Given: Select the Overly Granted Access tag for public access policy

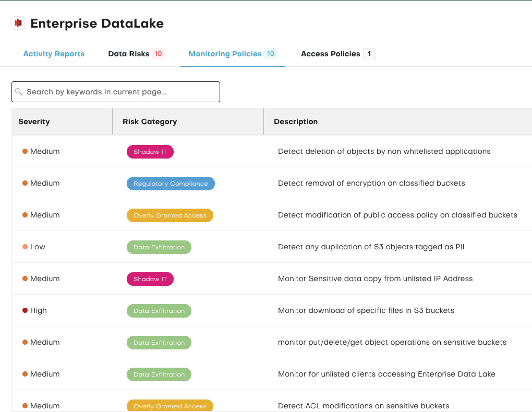Looking at the screenshot, I should tap(170, 215).
